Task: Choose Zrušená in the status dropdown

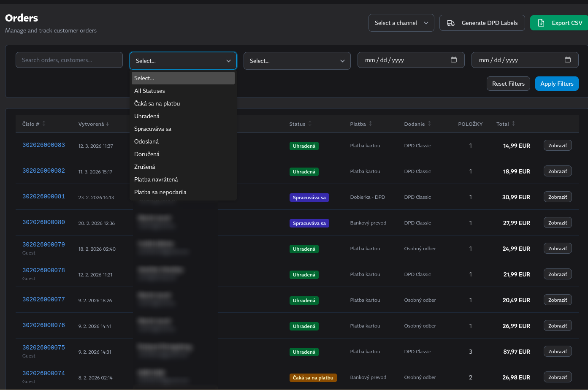Action: (144, 167)
